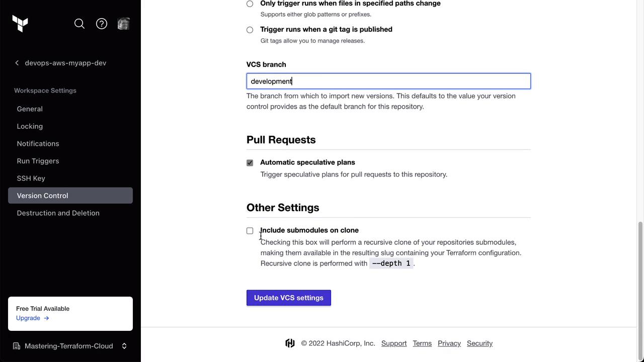644x362 pixels.
Task: Open the Support footer link
Action: 394,343
